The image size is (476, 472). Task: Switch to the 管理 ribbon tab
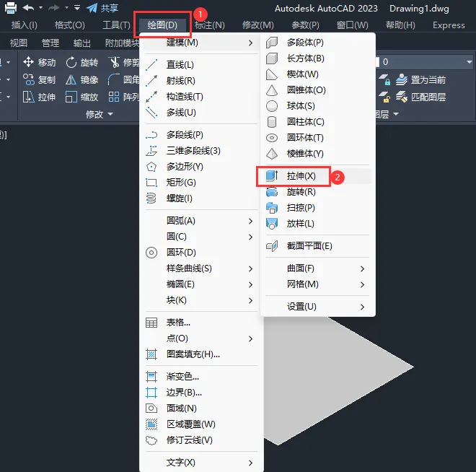[50, 43]
